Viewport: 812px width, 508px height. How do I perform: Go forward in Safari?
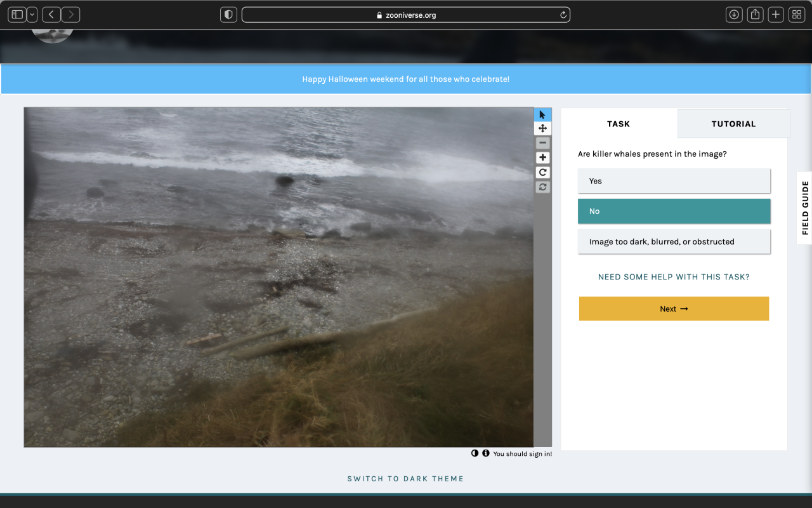pyautogui.click(x=70, y=15)
